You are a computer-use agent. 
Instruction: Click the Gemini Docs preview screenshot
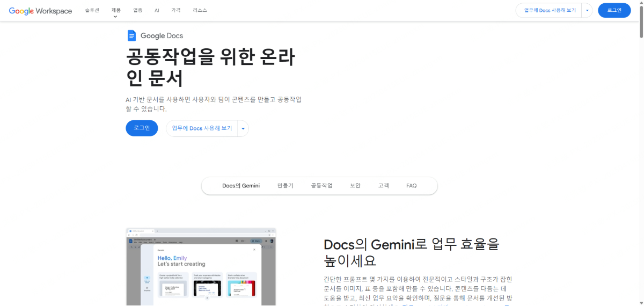tap(201, 267)
